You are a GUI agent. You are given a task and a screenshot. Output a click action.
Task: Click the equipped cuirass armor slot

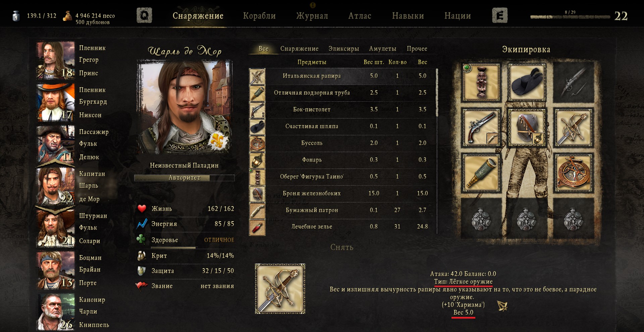527,128
